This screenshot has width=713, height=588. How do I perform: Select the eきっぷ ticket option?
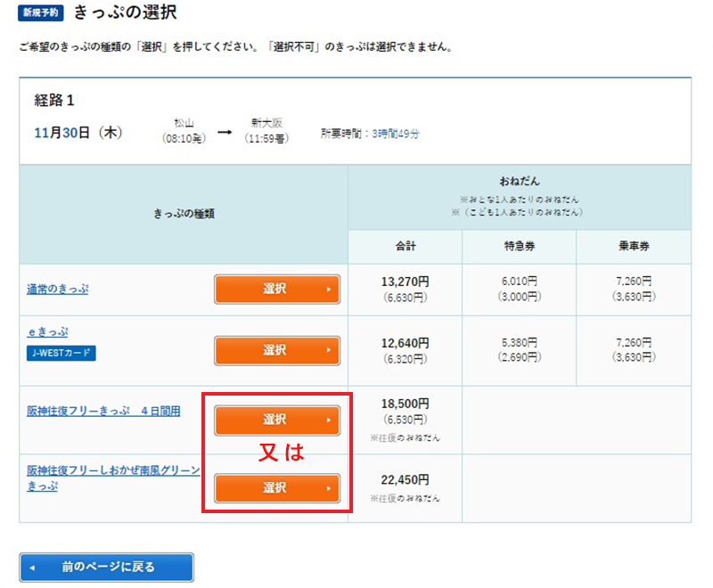tap(276, 350)
